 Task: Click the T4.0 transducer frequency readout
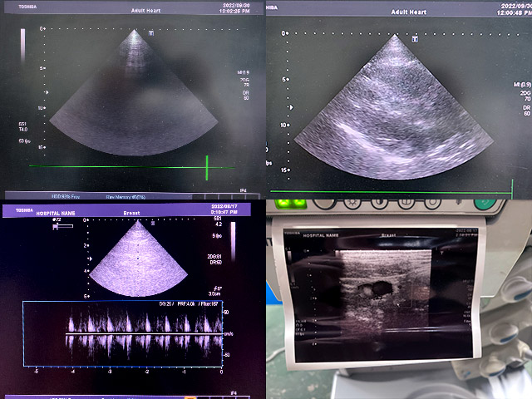(23, 130)
